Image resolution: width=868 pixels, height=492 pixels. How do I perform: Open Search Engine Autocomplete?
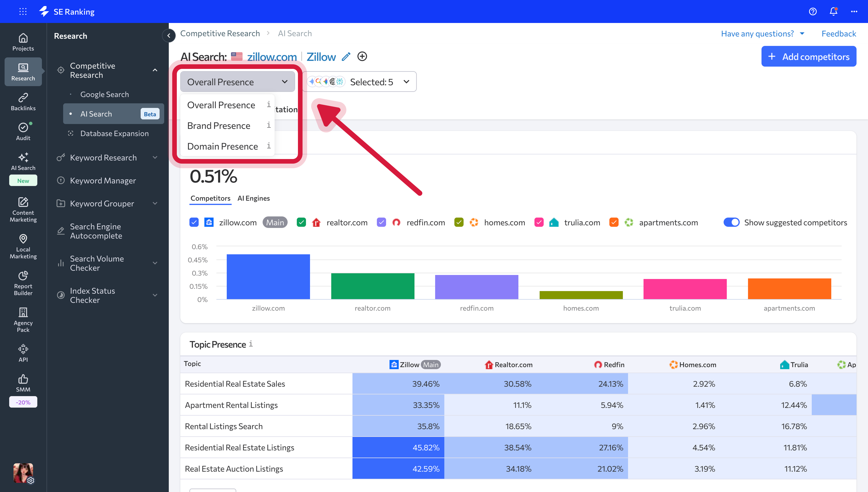point(96,231)
